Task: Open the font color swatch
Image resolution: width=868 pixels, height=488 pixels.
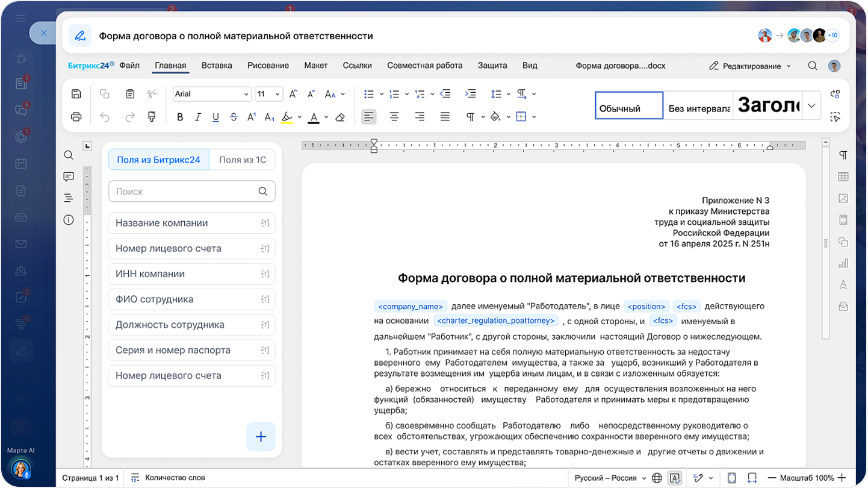Action: click(314, 117)
